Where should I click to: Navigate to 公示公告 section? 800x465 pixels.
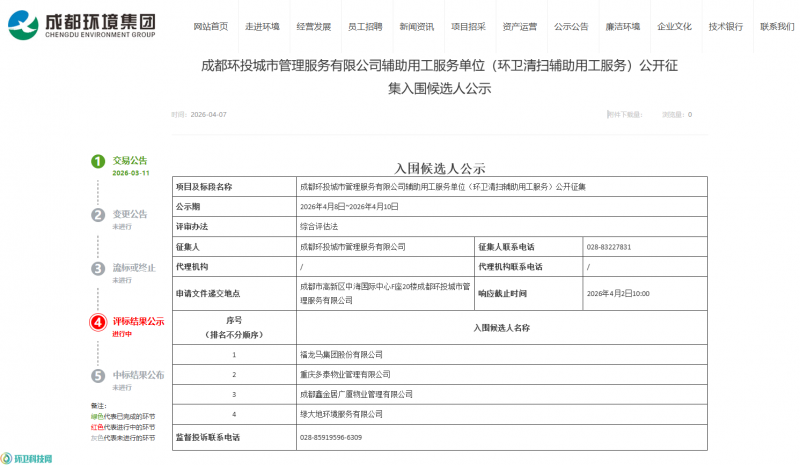coord(571,26)
